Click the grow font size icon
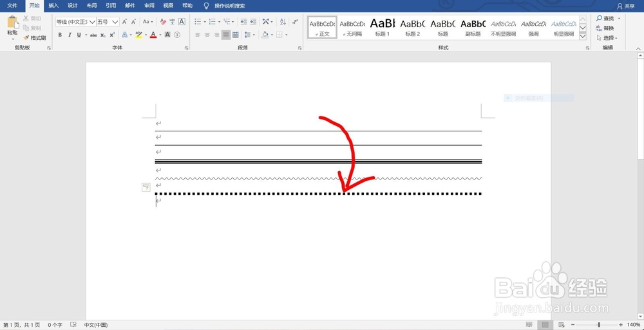The height and width of the screenshot is (330, 644). pyautogui.click(x=124, y=22)
